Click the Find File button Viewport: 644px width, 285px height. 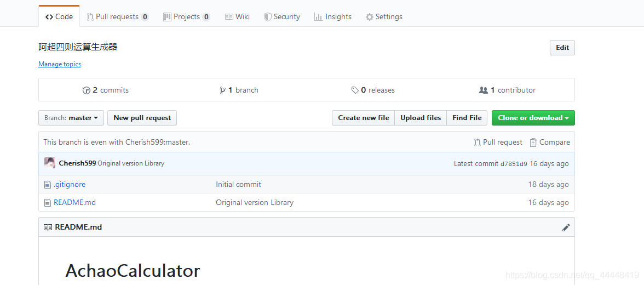tap(467, 118)
